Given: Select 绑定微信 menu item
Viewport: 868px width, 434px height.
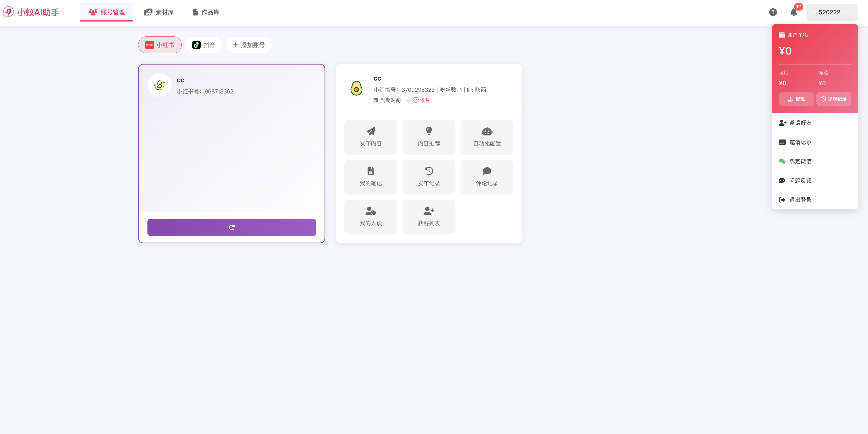Looking at the screenshot, I should [815, 161].
